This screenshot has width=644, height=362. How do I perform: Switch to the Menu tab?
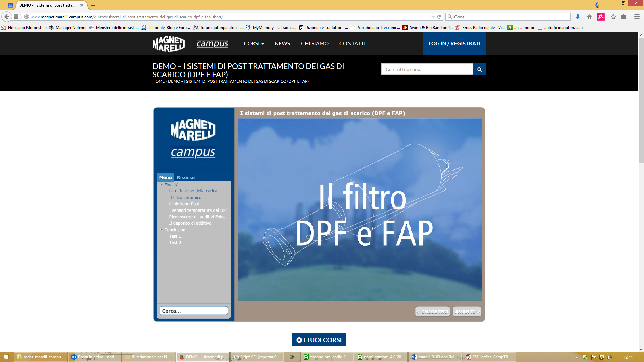(165, 177)
